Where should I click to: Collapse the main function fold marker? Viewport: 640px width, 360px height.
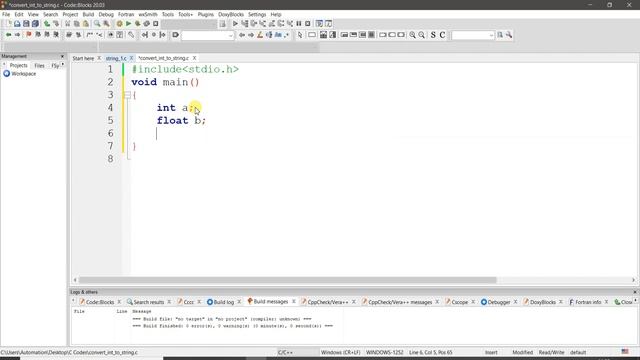pyautogui.click(x=127, y=95)
